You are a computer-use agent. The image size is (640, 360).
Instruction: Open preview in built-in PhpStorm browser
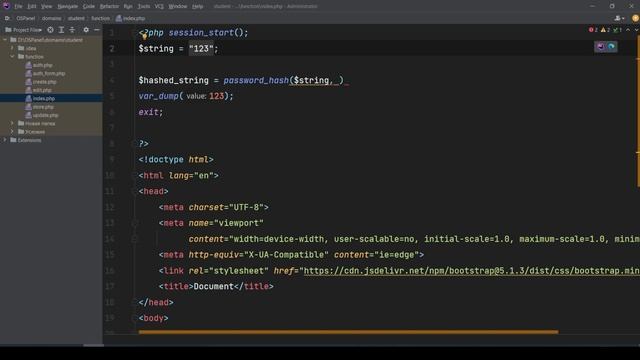click(600, 47)
